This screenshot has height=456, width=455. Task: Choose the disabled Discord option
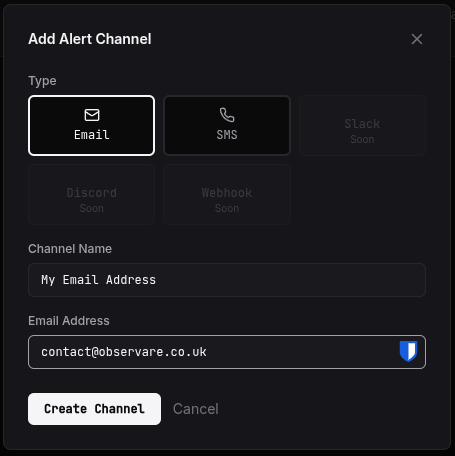coord(91,194)
